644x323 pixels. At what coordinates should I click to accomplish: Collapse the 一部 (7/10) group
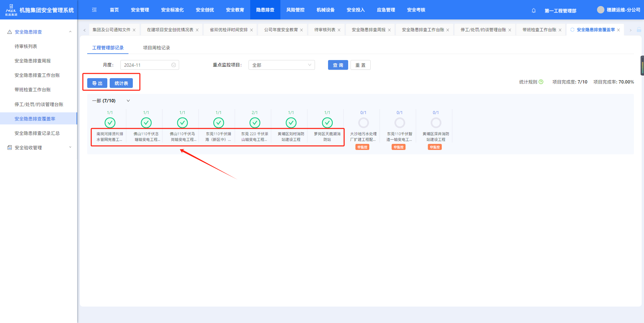128,101
